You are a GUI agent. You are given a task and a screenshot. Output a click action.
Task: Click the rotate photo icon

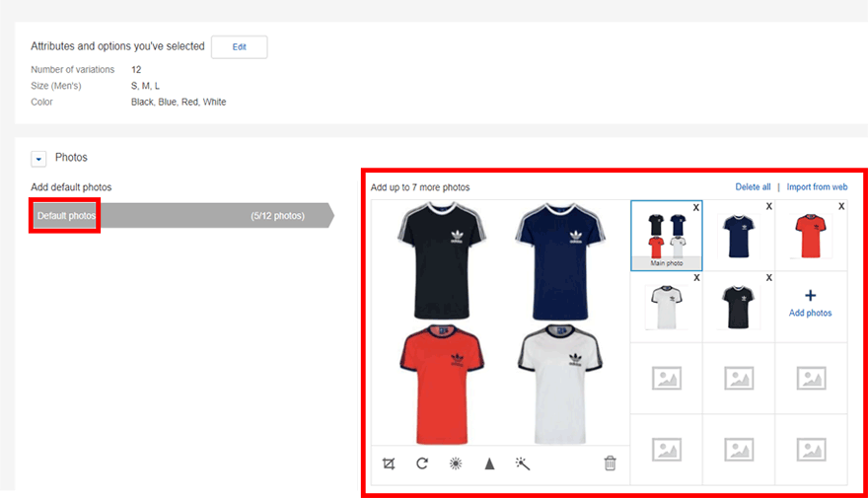tap(422, 463)
